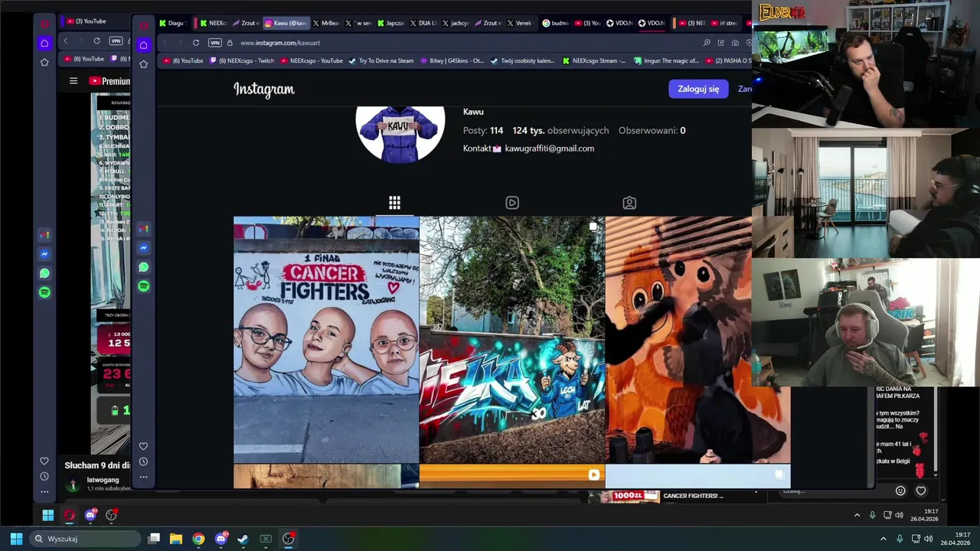
Task: Click the Zaloguj się login button
Action: 698,89
